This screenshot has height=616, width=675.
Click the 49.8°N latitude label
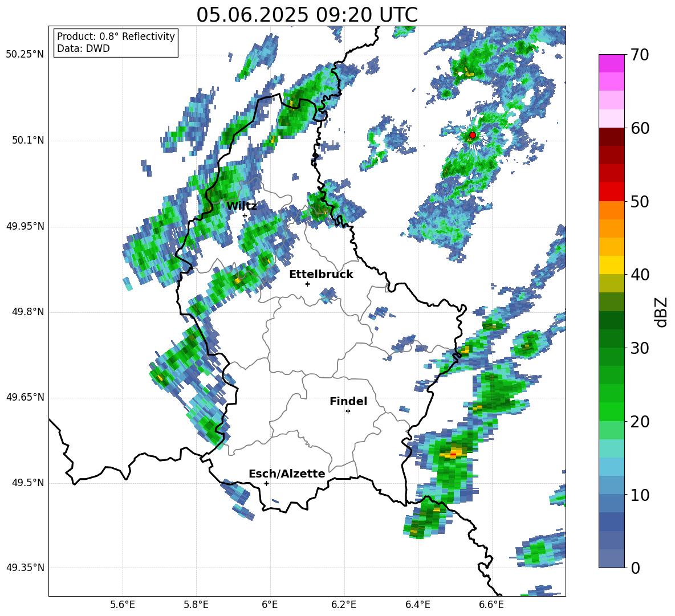click(27, 312)
